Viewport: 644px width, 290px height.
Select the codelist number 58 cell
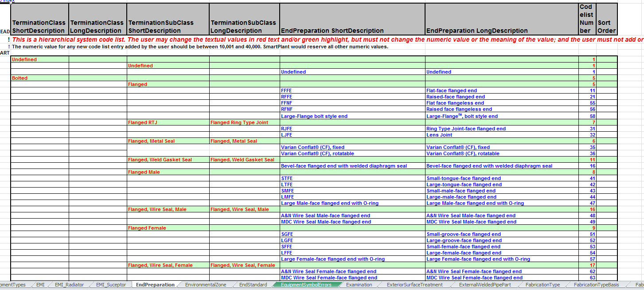587,116
